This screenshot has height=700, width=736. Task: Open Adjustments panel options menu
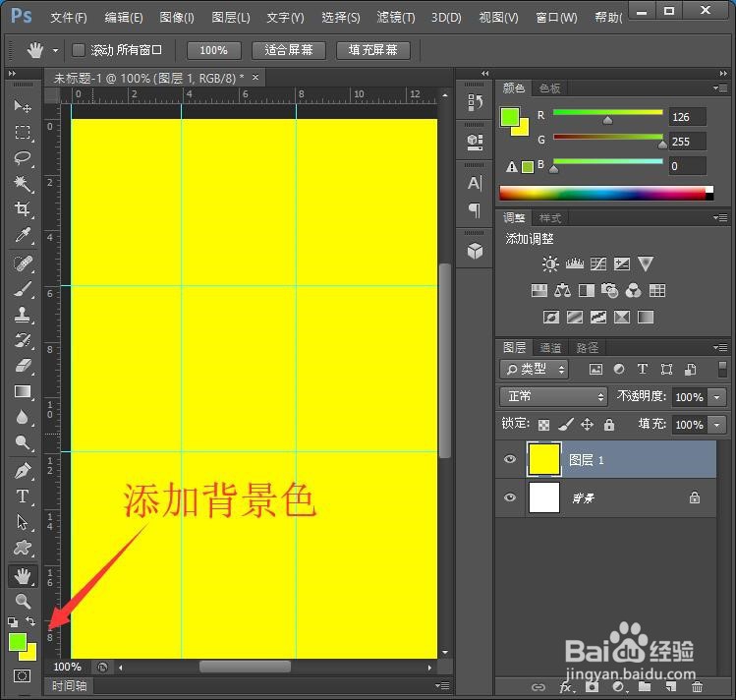(x=720, y=217)
